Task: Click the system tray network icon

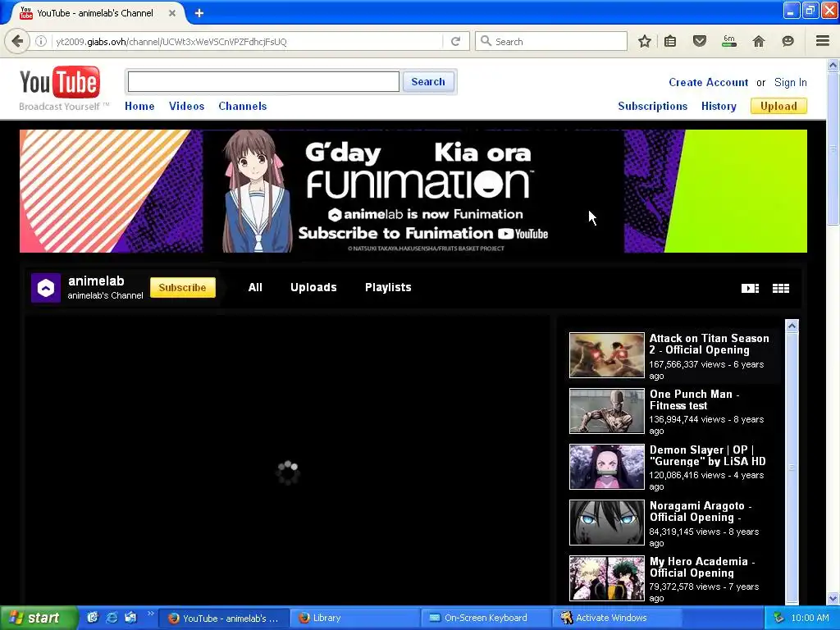Action: pyautogui.click(x=778, y=618)
